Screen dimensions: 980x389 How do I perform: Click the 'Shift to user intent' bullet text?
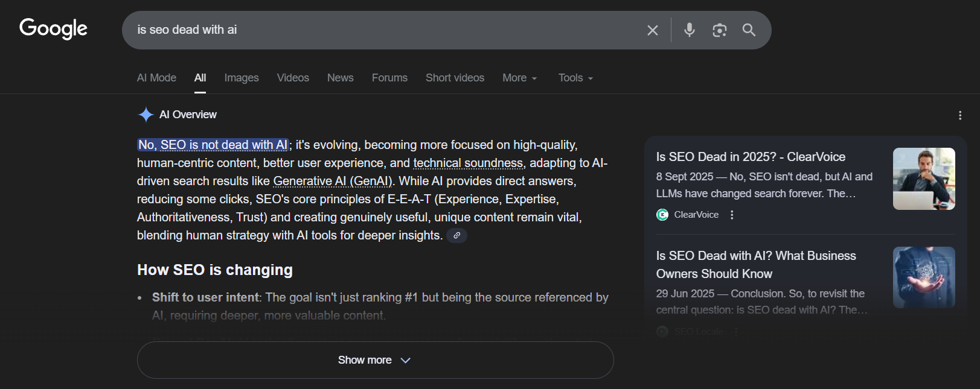pos(206,297)
